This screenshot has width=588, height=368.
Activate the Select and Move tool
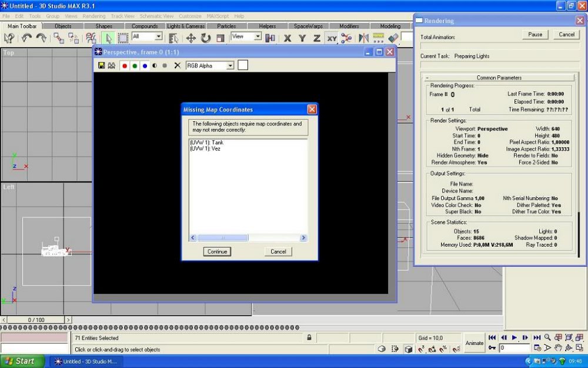tap(191, 38)
